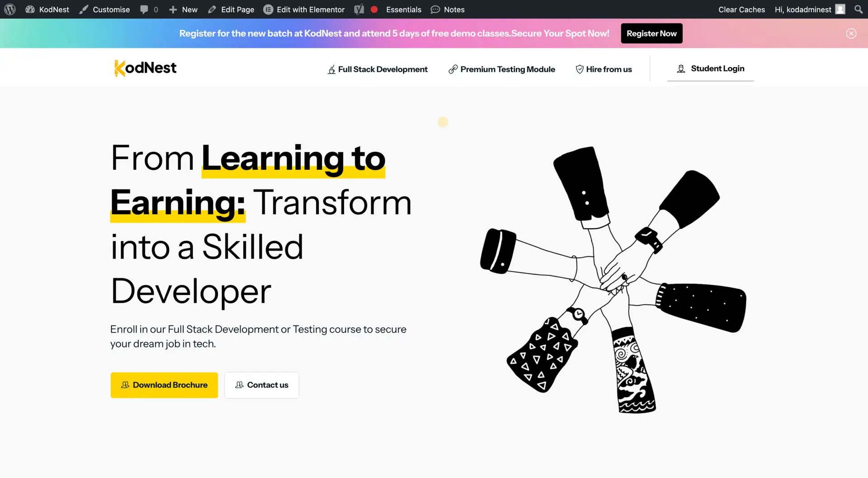Click the icon inside Download Brochure button

[x=125, y=385]
